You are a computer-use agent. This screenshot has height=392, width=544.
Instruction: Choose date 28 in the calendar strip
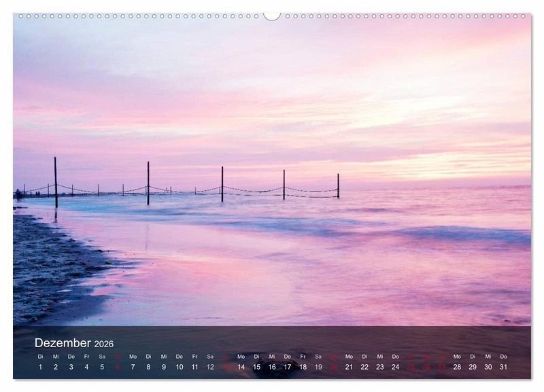(457, 367)
